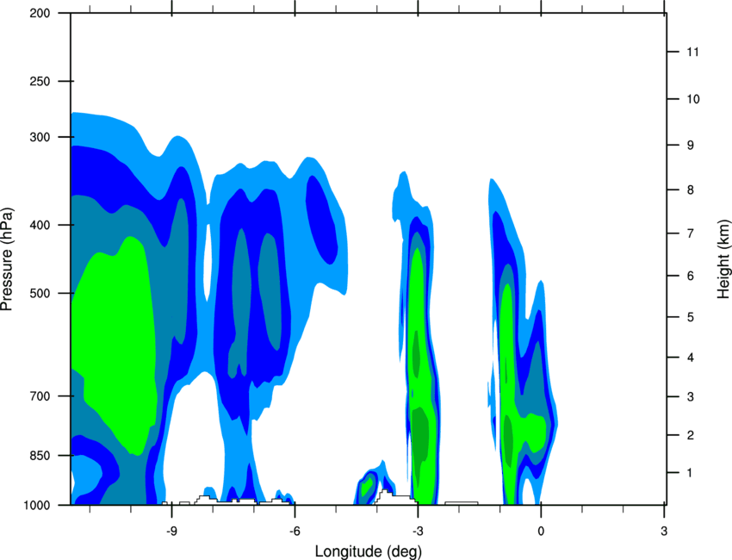Click the 'Pressure (hPa)' axis title
732x560 pixels.
point(7,259)
